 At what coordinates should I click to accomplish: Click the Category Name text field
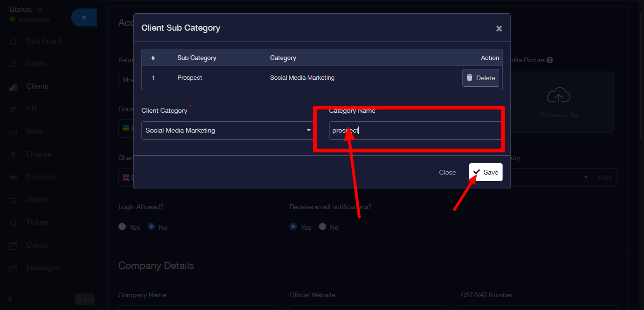point(415,130)
